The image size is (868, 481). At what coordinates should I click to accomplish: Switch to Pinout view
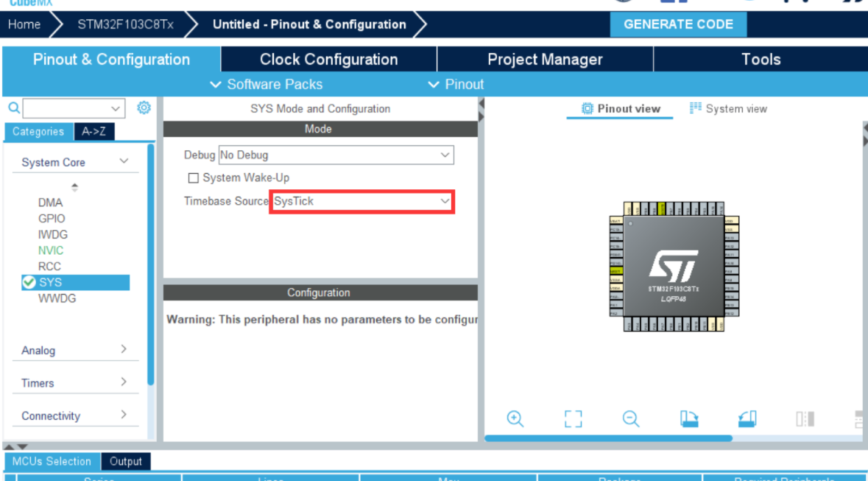point(620,108)
